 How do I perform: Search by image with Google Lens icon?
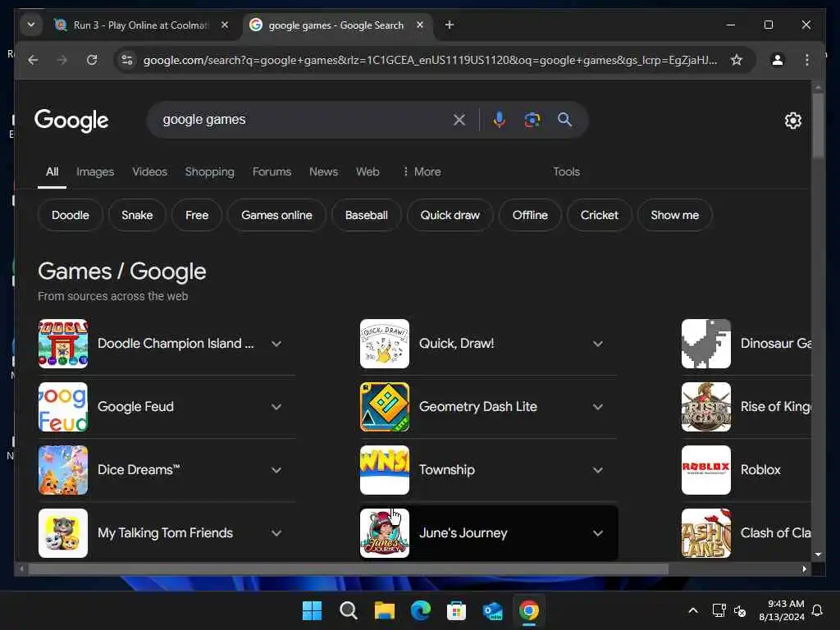[532, 120]
